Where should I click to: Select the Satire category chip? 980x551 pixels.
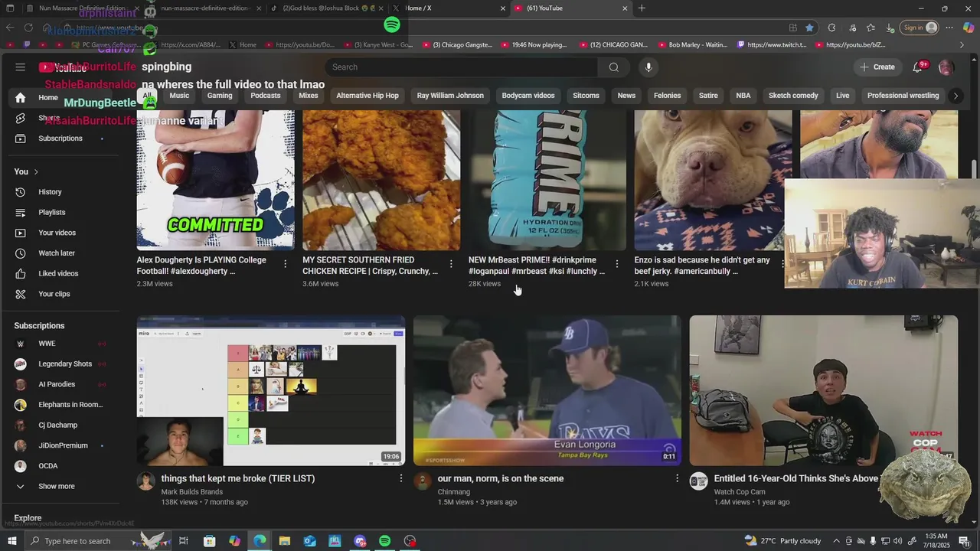click(708, 96)
